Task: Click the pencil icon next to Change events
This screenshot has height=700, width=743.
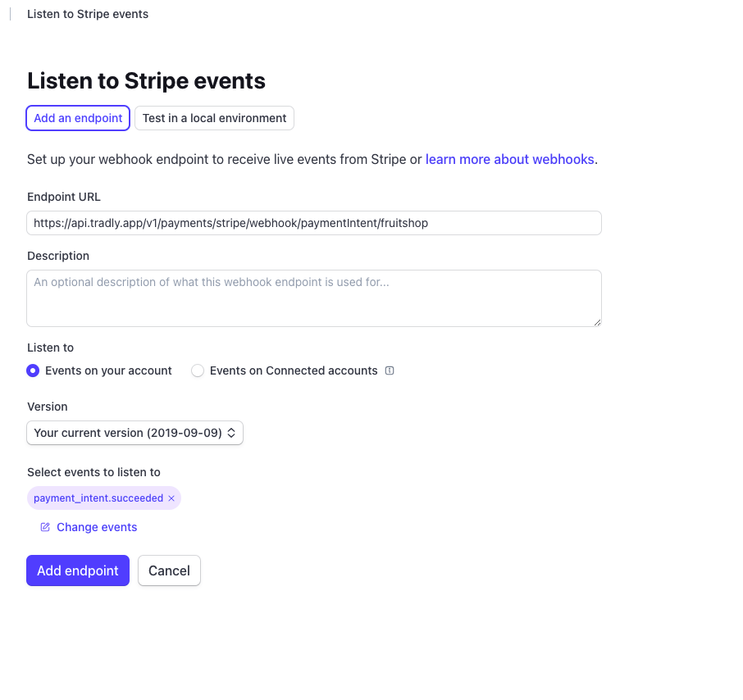Action: click(45, 527)
